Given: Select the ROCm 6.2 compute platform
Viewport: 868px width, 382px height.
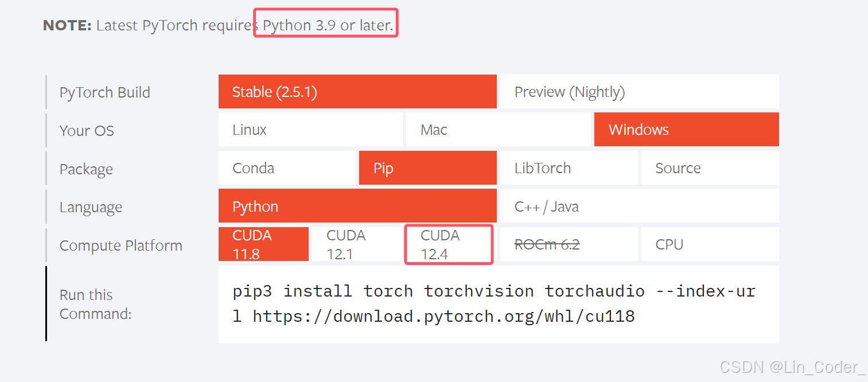Looking at the screenshot, I should 569,244.
